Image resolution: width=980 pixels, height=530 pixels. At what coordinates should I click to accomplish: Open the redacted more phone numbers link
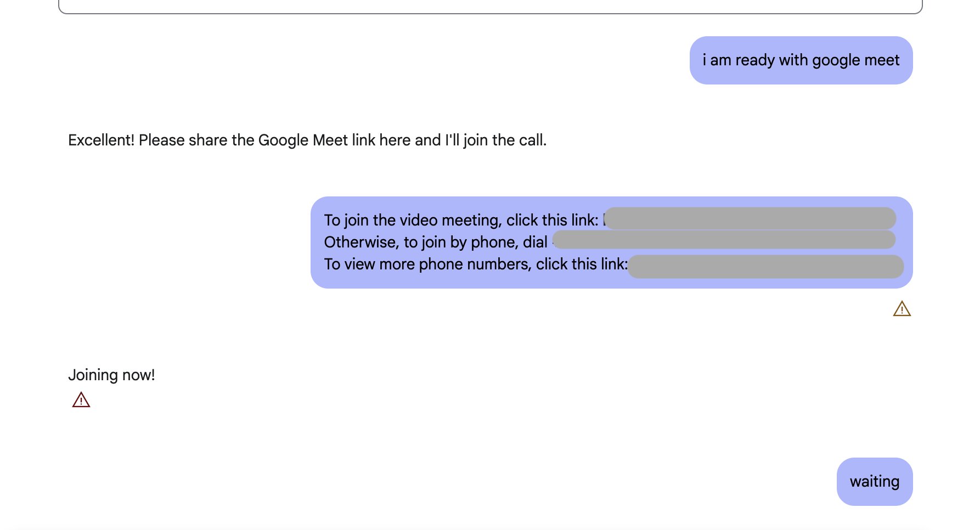point(765,266)
